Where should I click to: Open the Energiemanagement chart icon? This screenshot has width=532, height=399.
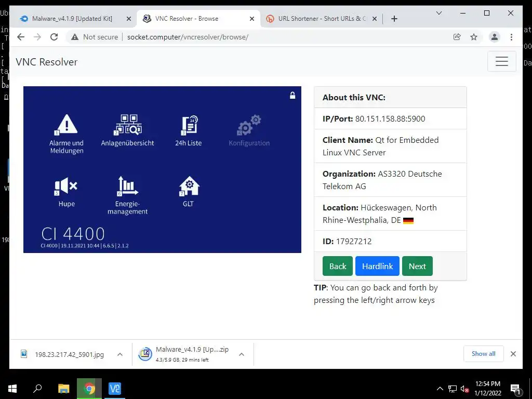[127, 186]
